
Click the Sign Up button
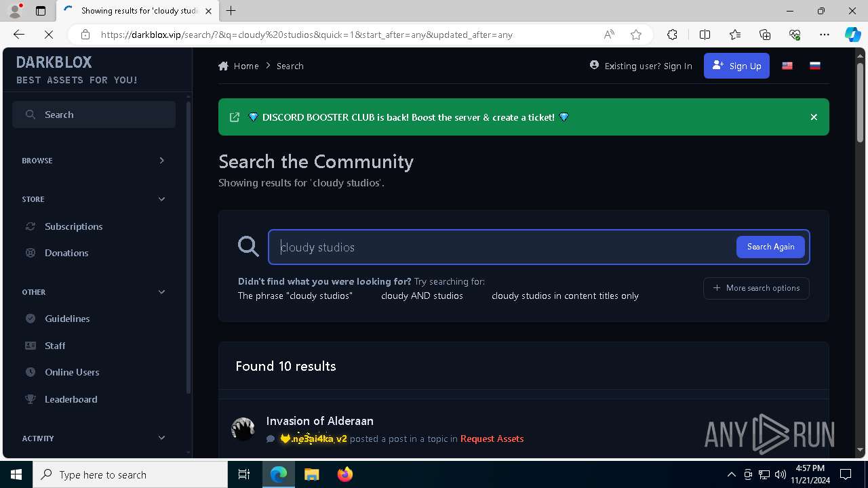click(x=736, y=66)
